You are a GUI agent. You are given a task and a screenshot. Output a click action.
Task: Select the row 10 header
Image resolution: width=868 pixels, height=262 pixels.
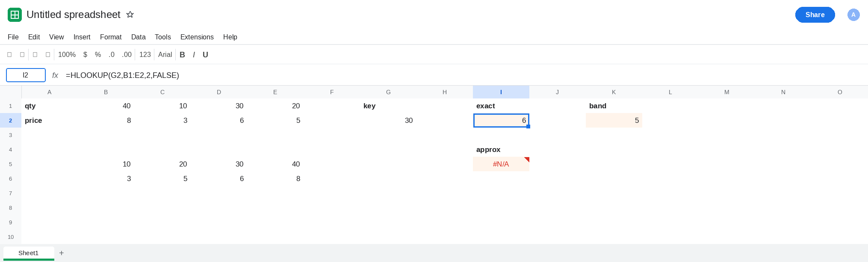click(11, 237)
